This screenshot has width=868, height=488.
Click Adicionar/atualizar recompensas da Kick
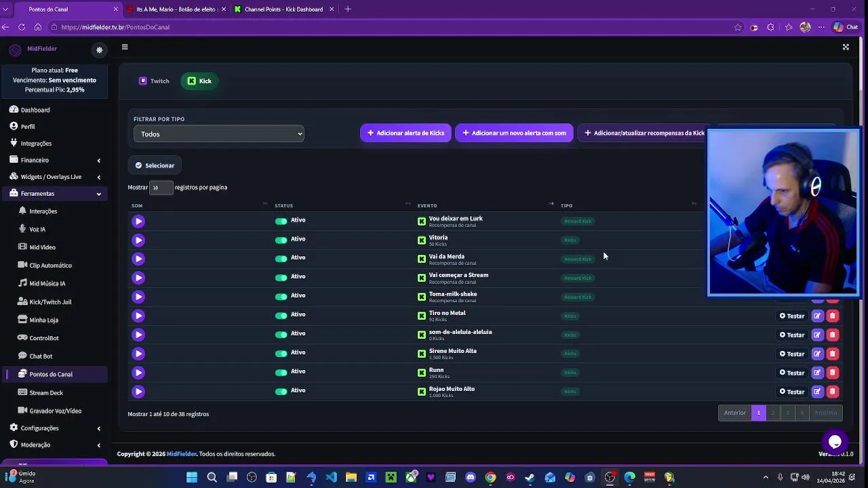644,133
